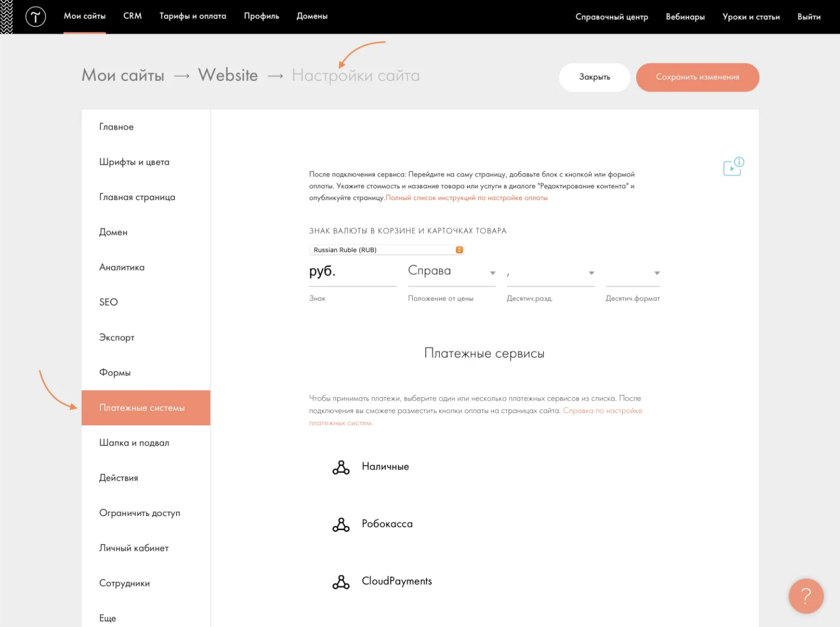
Task: Select Шрифты и цвета in sidebar
Action: (x=134, y=162)
